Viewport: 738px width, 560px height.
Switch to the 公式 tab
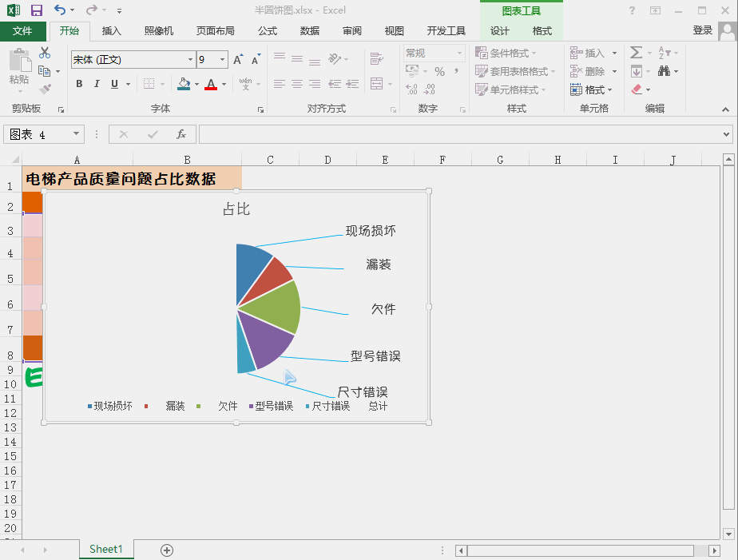pyautogui.click(x=268, y=31)
